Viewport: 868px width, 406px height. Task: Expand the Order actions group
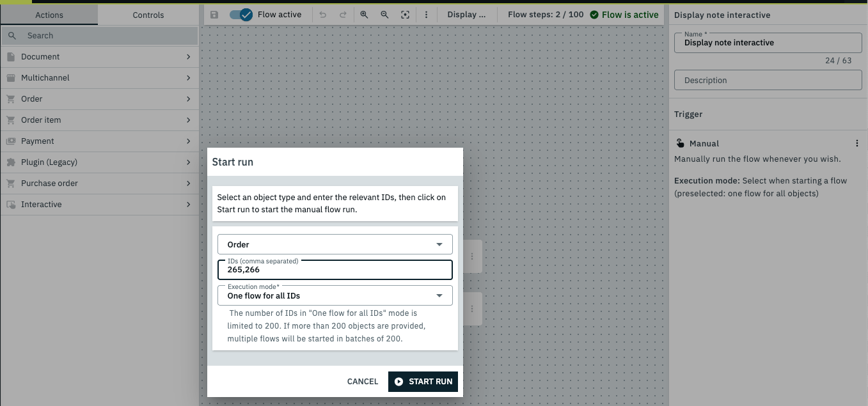coord(189,99)
